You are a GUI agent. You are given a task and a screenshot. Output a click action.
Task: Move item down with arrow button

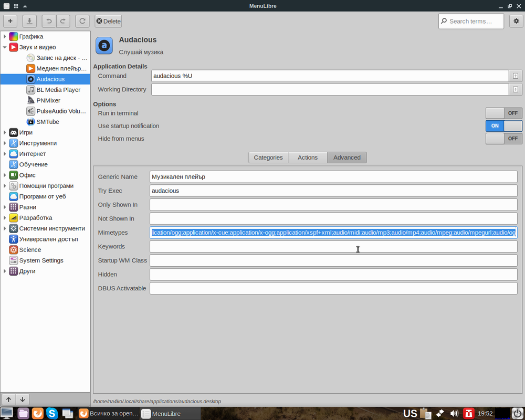click(23, 399)
